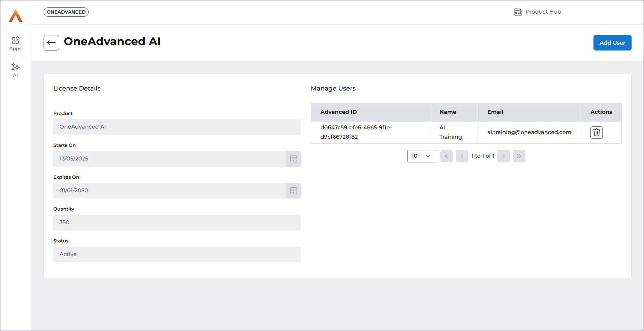Go to next page of users
This screenshot has height=331, width=644.
[504, 156]
